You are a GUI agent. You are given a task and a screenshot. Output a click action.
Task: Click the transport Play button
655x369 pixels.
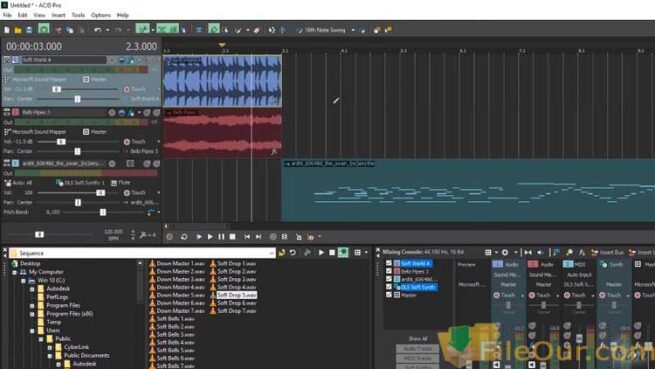click(x=210, y=237)
